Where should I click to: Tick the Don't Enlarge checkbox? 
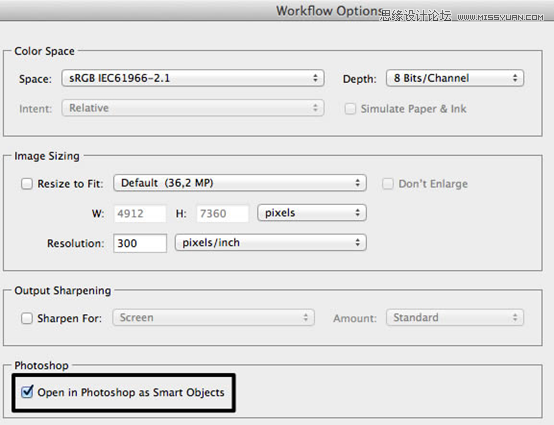388,184
